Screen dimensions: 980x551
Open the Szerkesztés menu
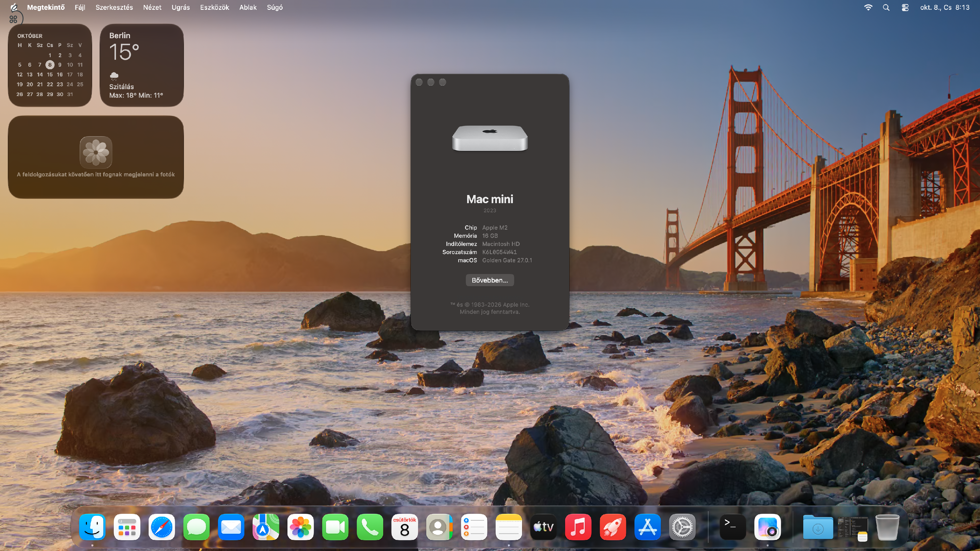pos(114,8)
